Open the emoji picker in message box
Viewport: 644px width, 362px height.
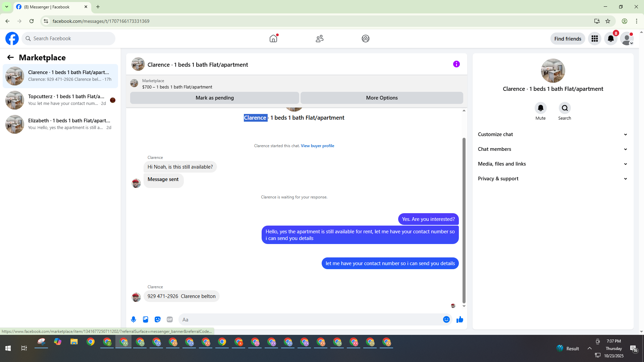click(446, 319)
